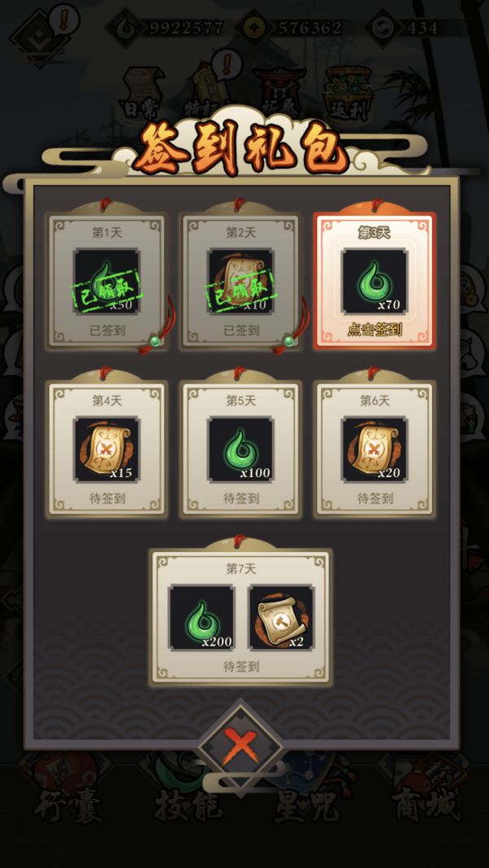Tap the 点击签到 check-in label
Screen dimensions: 489x868
click(374, 331)
